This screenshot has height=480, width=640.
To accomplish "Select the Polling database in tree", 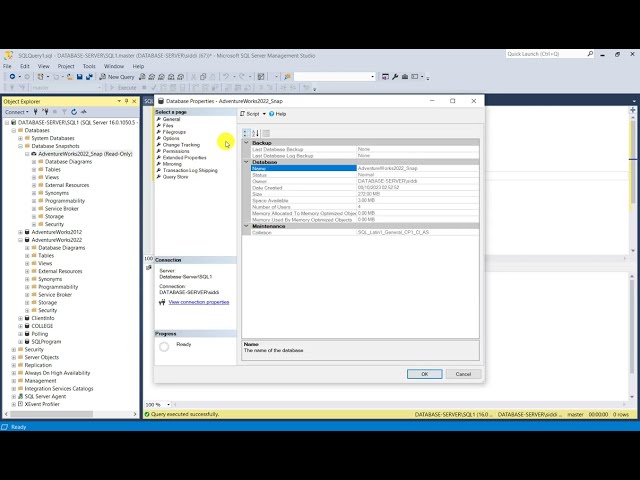I will (40, 334).
